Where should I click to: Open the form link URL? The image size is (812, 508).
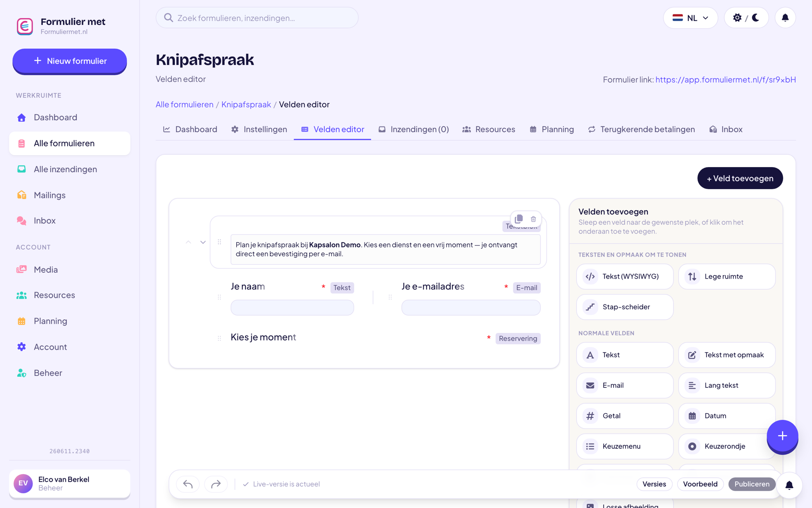725,79
